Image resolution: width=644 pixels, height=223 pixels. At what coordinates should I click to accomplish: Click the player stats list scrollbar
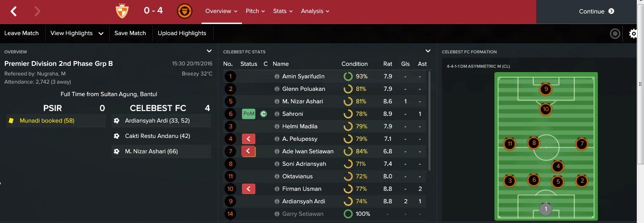click(x=429, y=120)
